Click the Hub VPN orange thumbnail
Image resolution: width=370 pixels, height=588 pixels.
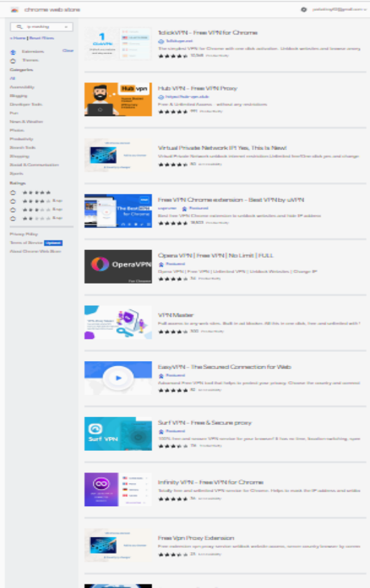(x=118, y=99)
